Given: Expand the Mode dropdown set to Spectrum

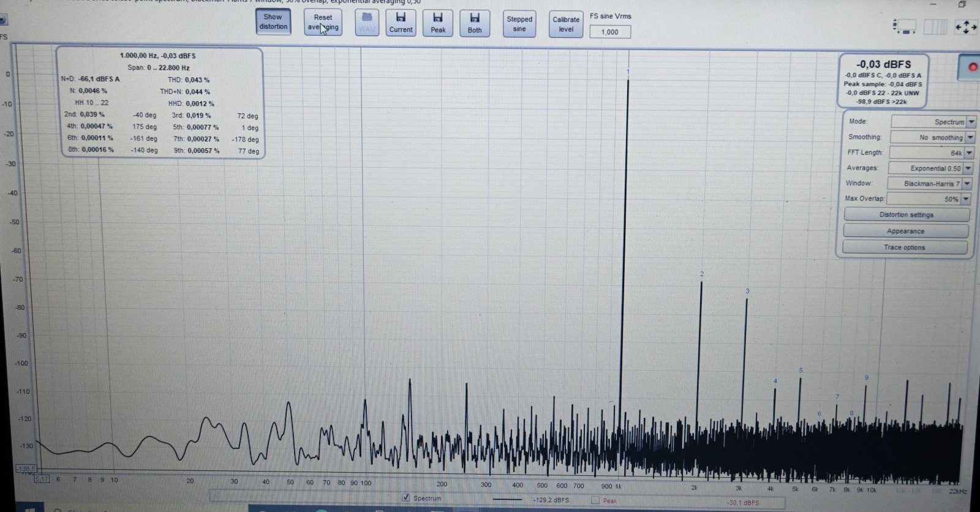Looking at the screenshot, I should click(x=971, y=122).
